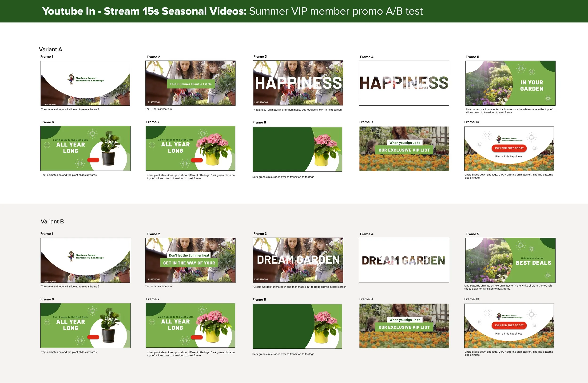Select Variant B caption '"Dream Garden" animates in and then masks'
This screenshot has height=383, width=588.
click(299, 287)
